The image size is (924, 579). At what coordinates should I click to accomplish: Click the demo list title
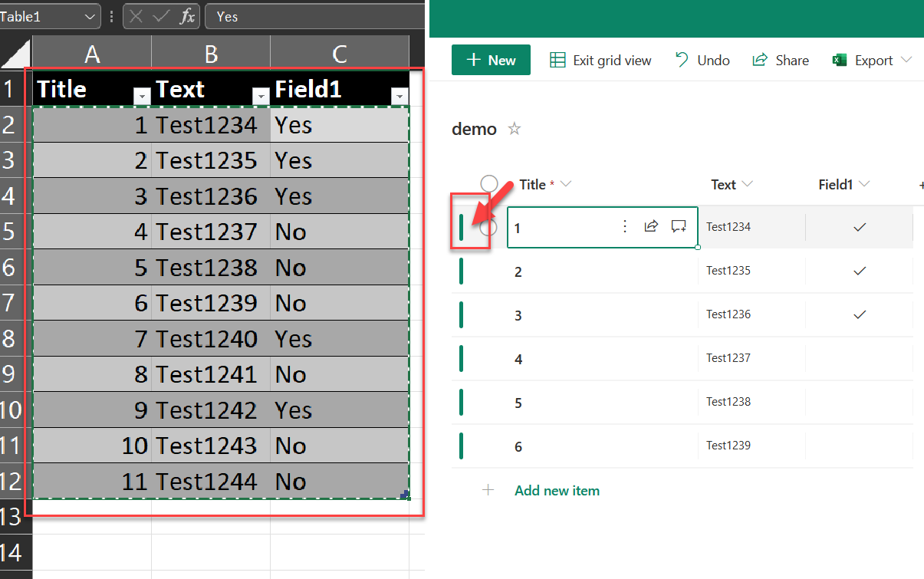[474, 129]
